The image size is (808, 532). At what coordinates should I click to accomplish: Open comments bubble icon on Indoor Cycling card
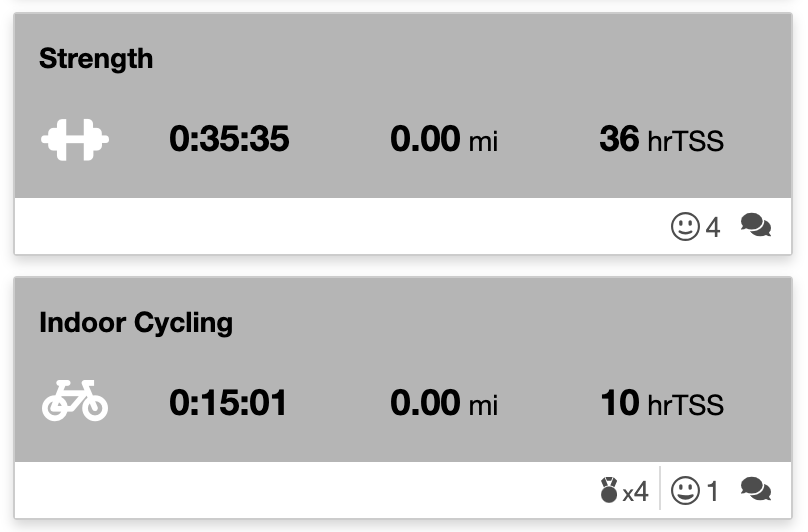pyautogui.click(x=756, y=490)
